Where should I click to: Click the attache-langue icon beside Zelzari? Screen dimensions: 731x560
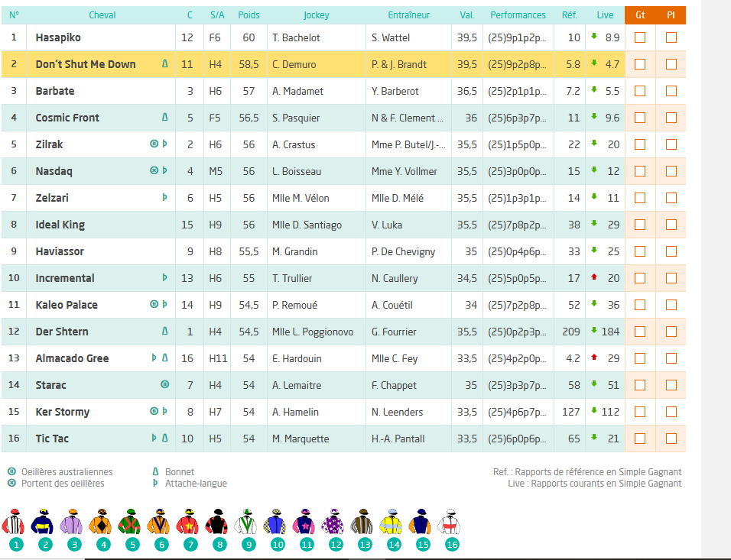[x=164, y=198]
